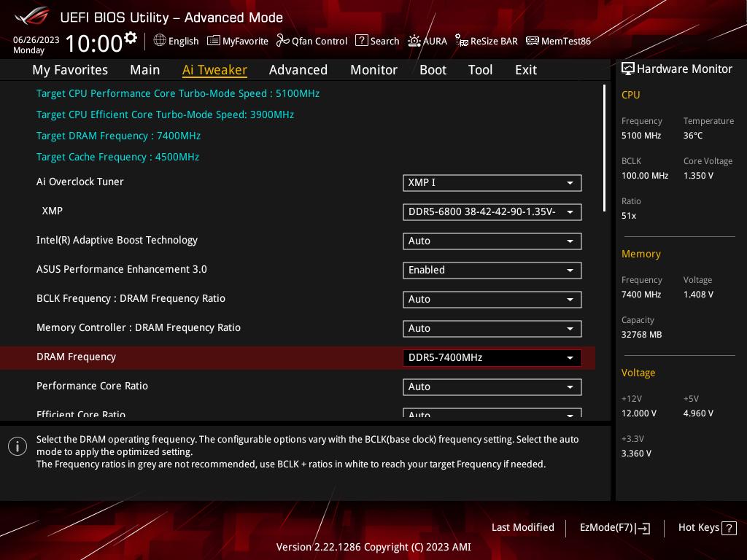Switch to EzMode(F7)
Image resolution: width=747 pixels, height=560 pixels.
pos(614,528)
